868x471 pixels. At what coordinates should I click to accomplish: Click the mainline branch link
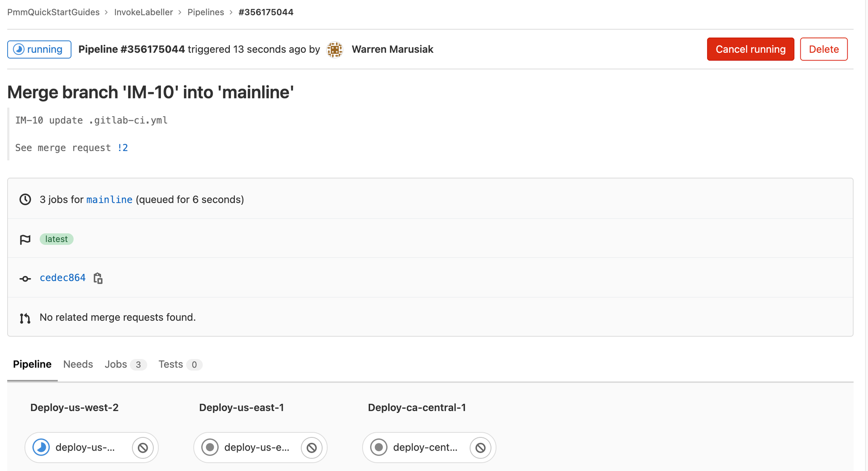click(x=109, y=199)
